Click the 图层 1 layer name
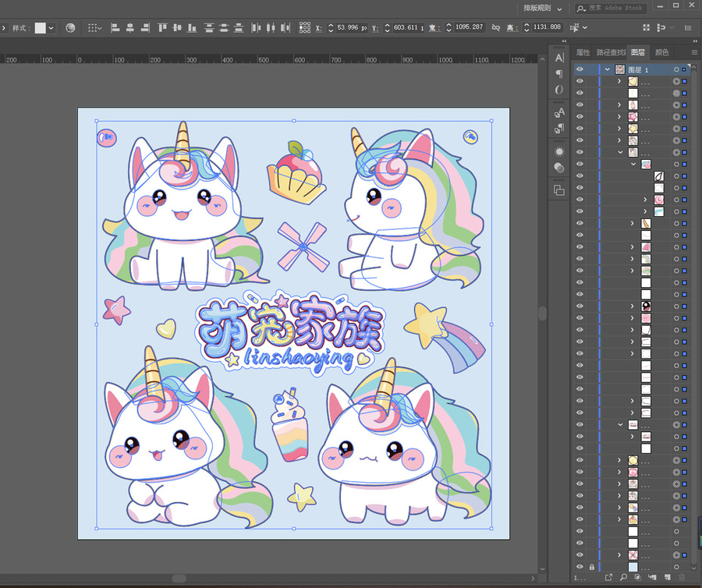The width and height of the screenshot is (702, 588). click(638, 70)
